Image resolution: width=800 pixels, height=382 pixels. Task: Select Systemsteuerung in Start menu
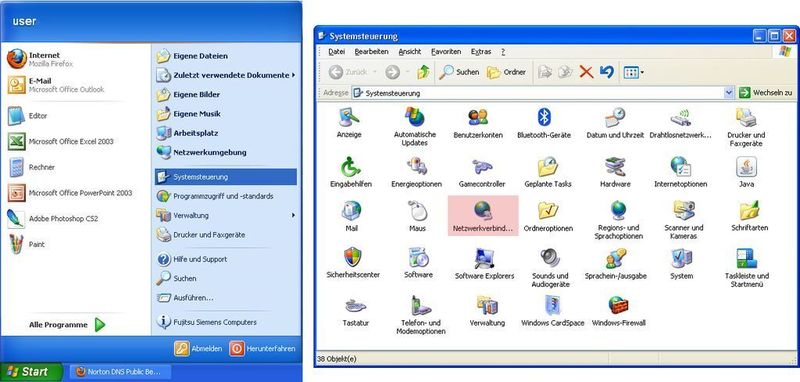(226, 176)
